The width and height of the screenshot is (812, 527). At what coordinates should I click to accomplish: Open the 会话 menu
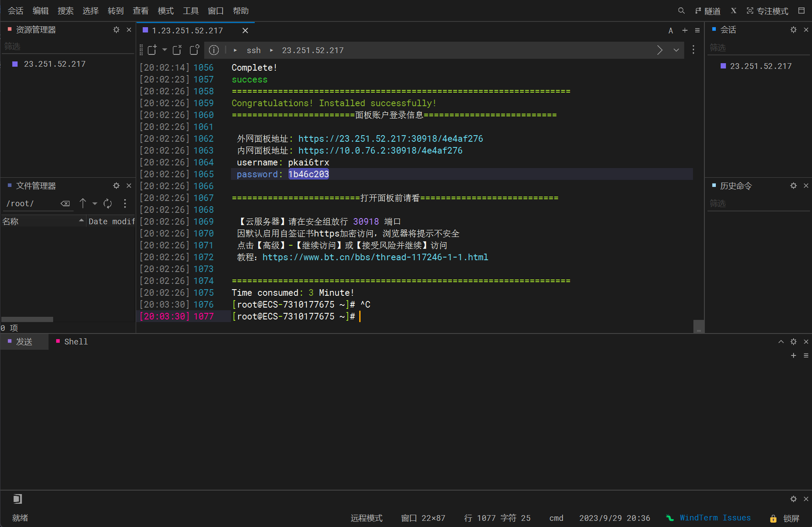tap(15, 11)
